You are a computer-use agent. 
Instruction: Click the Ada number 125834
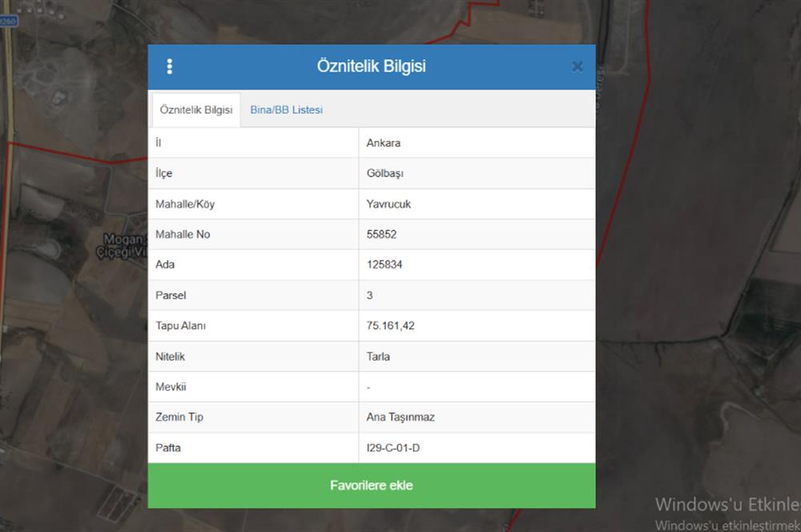(x=384, y=264)
